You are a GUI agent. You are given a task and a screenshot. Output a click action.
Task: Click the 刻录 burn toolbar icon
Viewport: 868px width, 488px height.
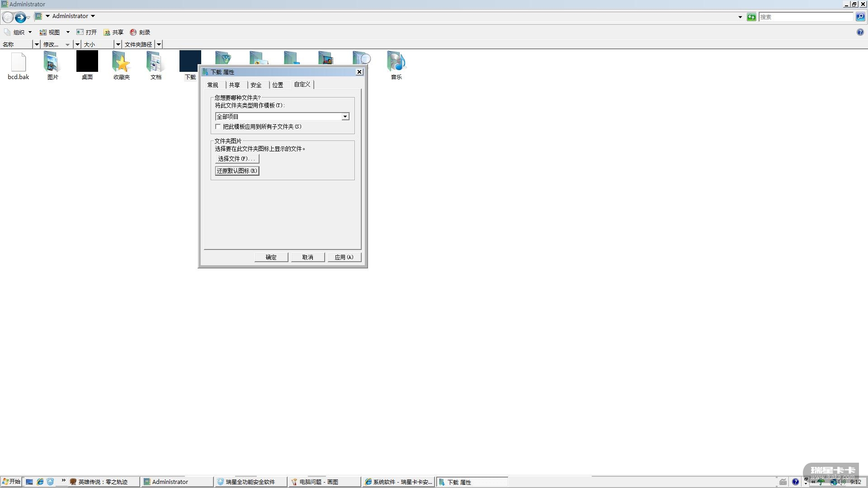133,32
